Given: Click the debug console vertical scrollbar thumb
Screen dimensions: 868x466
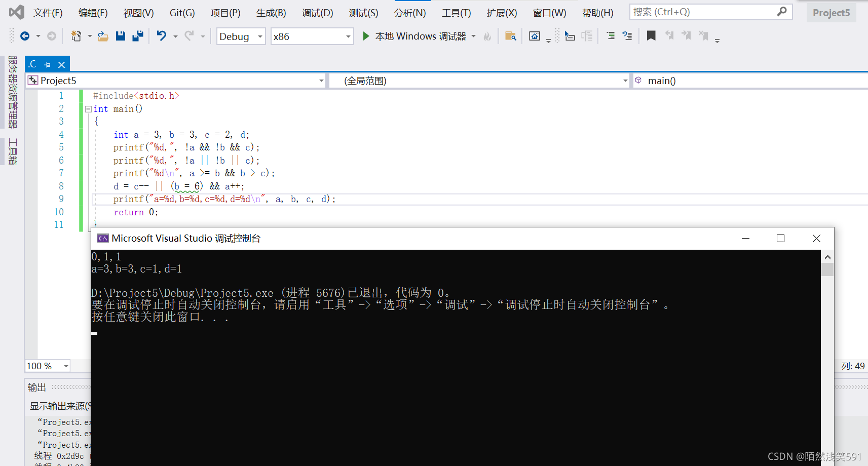Looking at the screenshot, I should pyautogui.click(x=827, y=269).
